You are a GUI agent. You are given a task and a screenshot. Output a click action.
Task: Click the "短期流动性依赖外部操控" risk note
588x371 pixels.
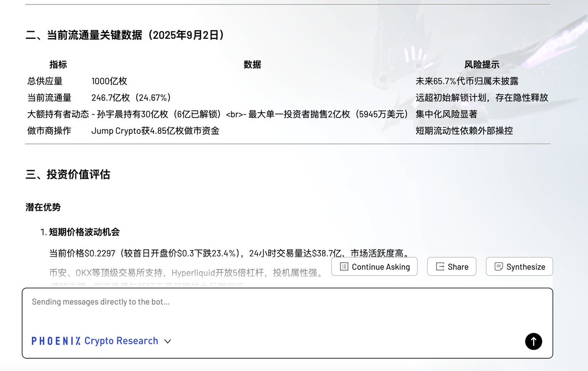465,131
